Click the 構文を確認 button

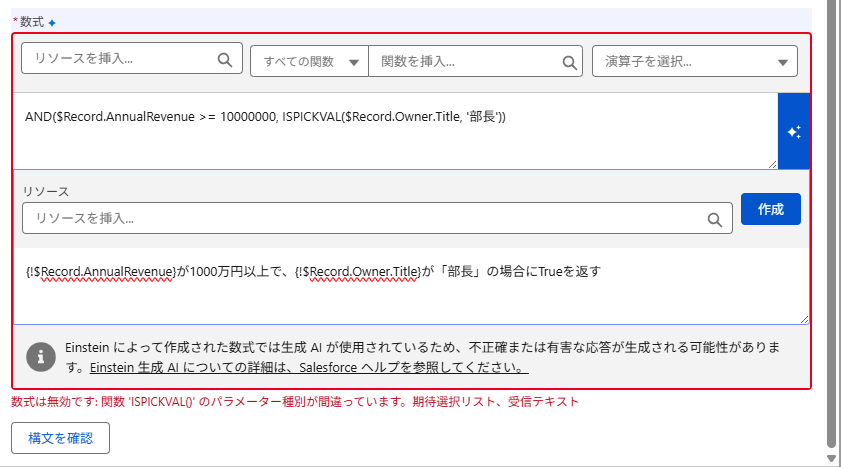(x=60, y=438)
